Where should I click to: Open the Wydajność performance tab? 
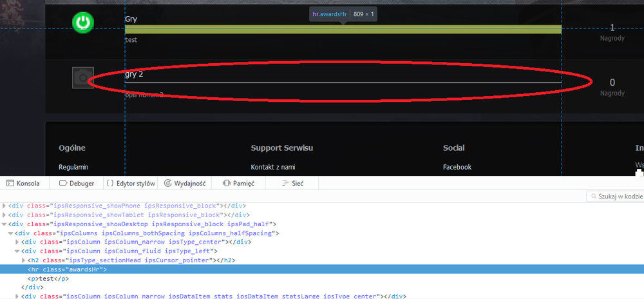click(x=185, y=183)
